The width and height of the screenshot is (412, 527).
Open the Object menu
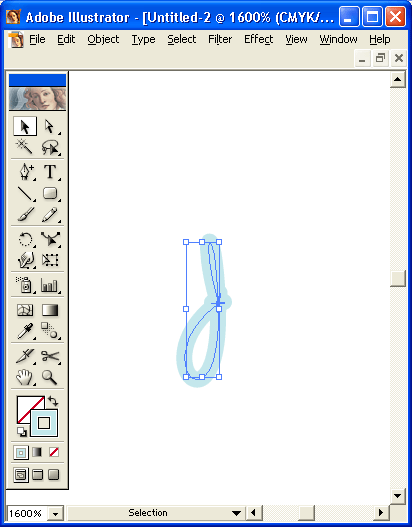tap(103, 39)
